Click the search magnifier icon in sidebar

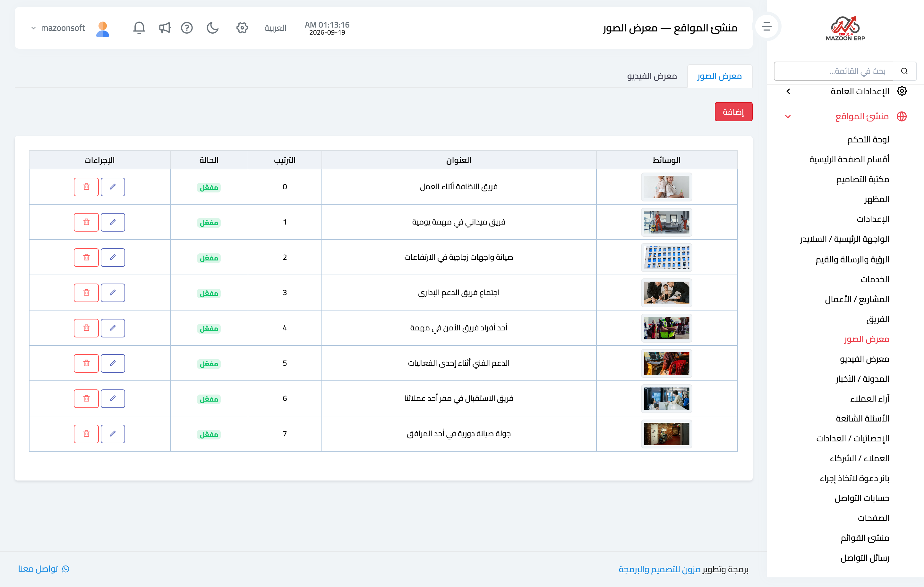click(x=904, y=71)
